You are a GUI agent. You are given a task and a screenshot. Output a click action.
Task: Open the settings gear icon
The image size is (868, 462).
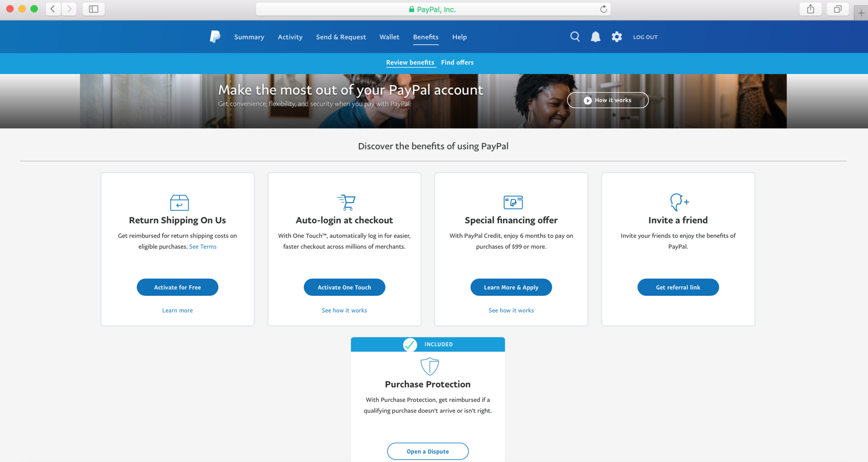pos(617,37)
